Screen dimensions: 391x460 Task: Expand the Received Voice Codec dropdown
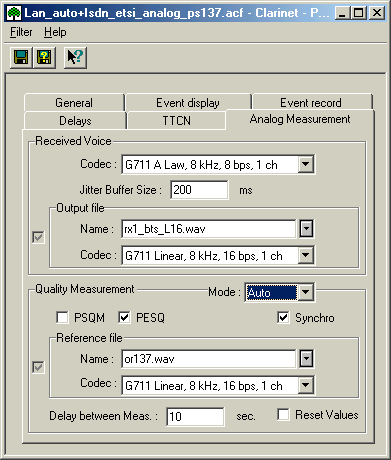pos(306,164)
